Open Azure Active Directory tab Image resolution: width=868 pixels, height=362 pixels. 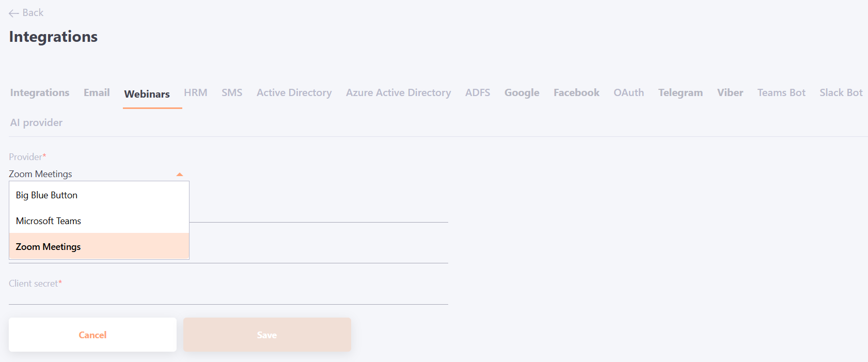pyautogui.click(x=398, y=93)
